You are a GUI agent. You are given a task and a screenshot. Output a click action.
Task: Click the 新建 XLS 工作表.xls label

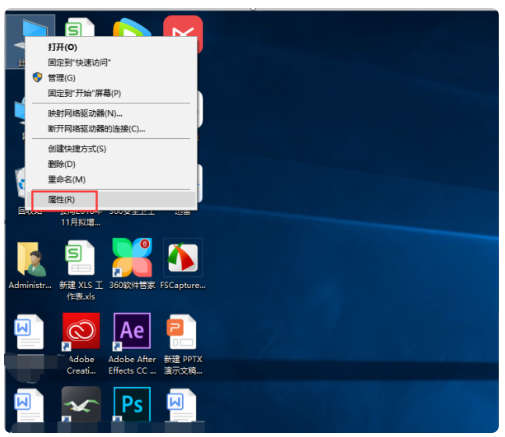pos(81,291)
